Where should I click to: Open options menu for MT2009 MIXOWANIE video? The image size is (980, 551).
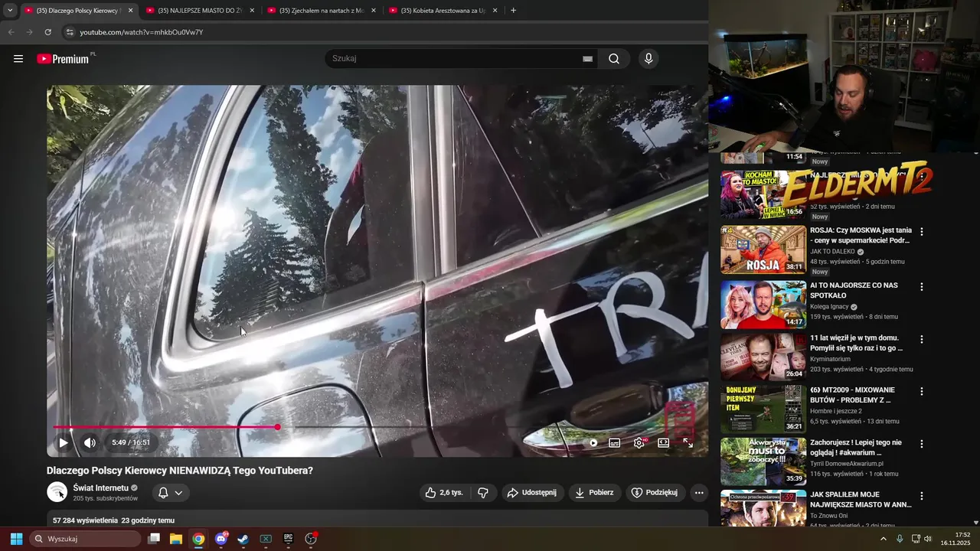click(x=922, y=391)
